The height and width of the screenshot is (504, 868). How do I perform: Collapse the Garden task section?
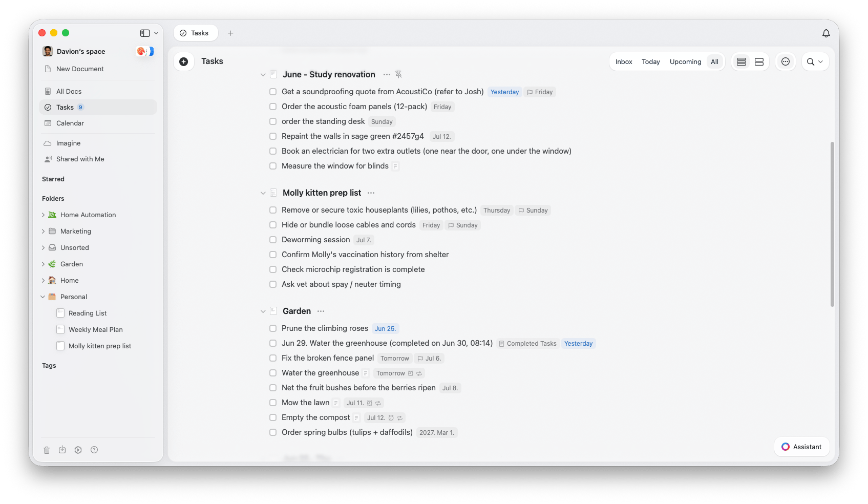263,311
